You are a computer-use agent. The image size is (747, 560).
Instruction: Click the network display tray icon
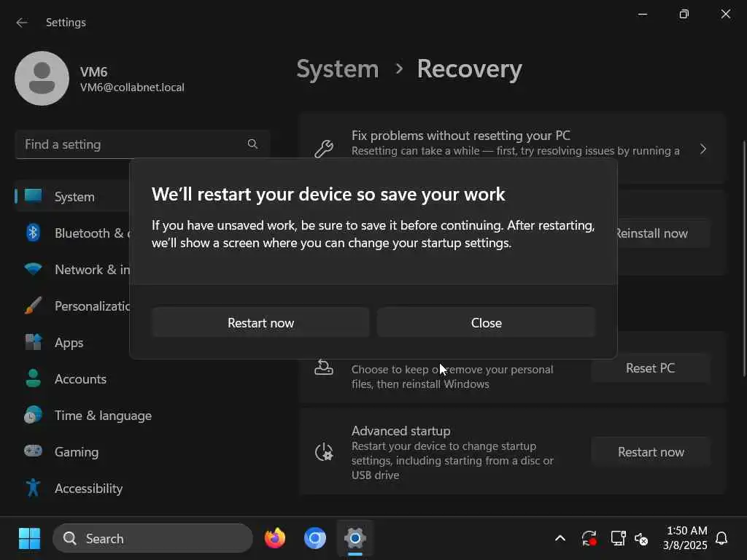pos(618,539)
